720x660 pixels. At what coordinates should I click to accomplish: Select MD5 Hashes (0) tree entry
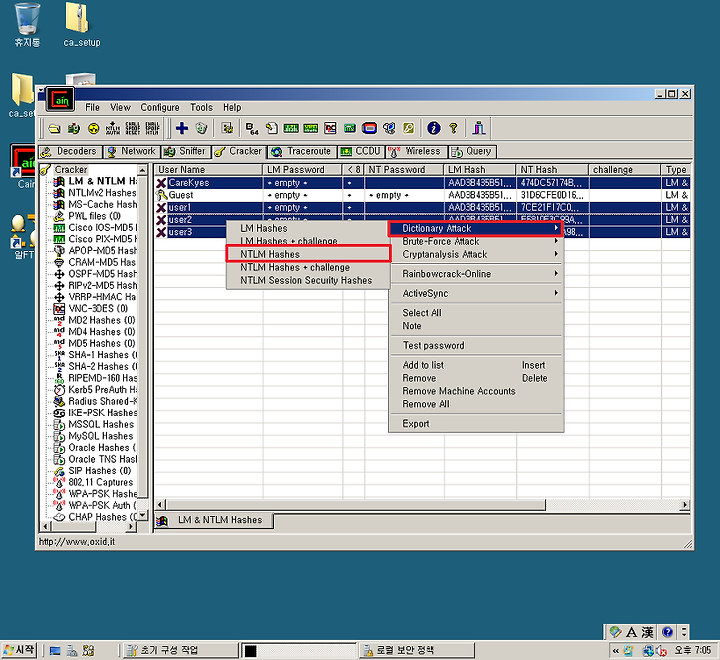101,343
